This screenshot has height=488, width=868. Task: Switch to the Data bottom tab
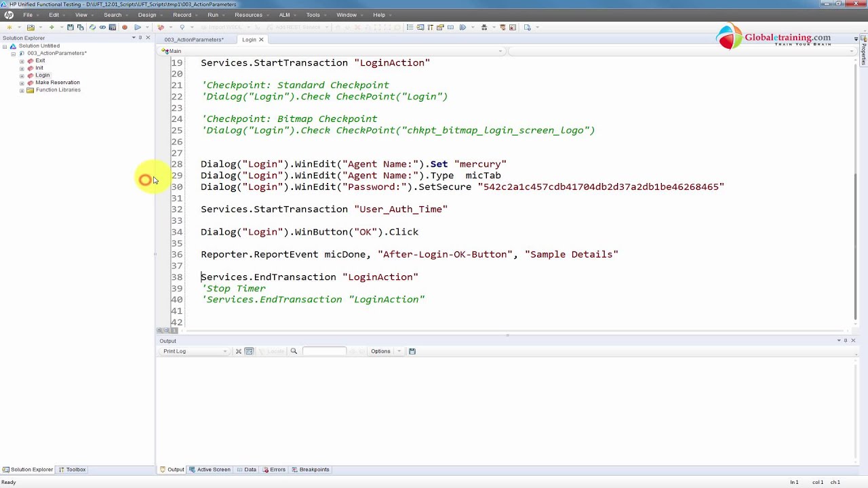(246, 470)
